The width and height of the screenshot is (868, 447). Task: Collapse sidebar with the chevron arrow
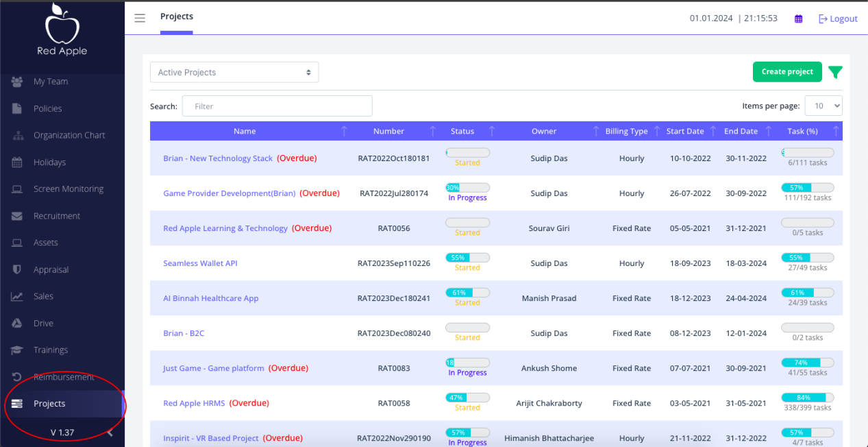[x=110, y=433]
